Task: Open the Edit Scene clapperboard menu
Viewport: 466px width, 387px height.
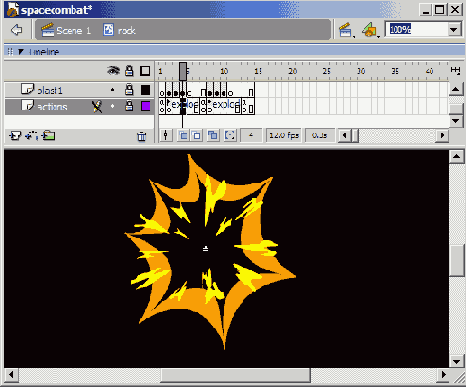Action: (346, 30)
